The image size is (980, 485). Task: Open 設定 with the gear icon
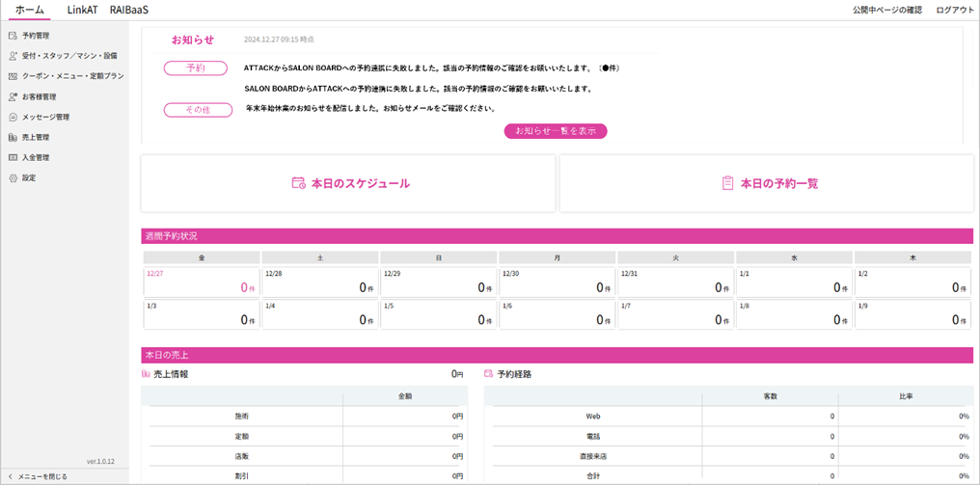tap(28, 177)
